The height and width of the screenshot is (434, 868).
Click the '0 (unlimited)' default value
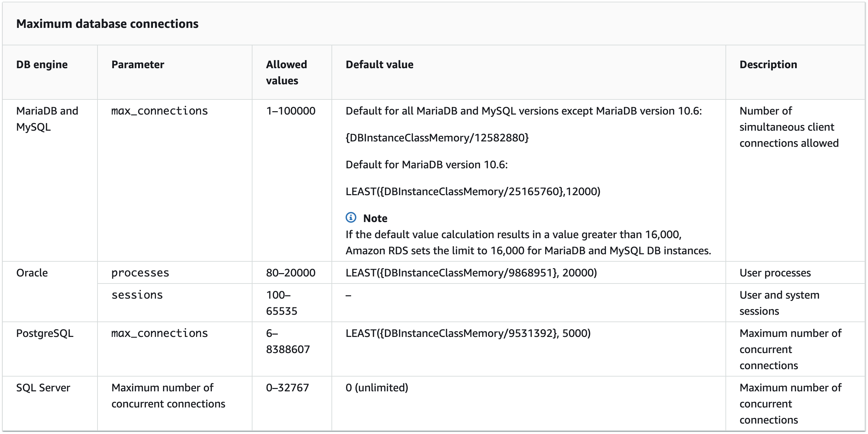coord(377,388)
